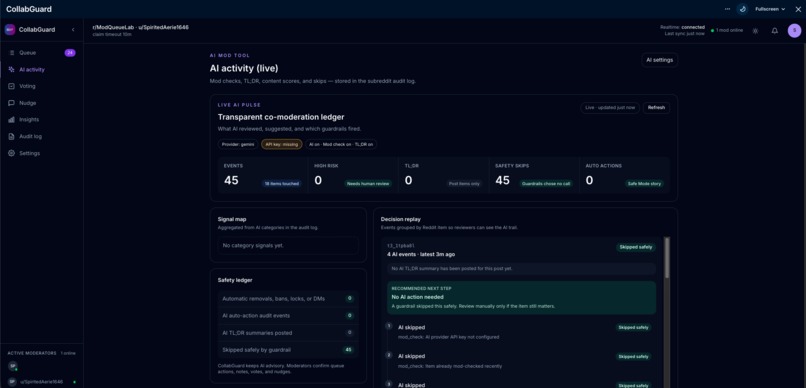Click the 'Post items only' tag
The image size is (806, 388).
464,183
